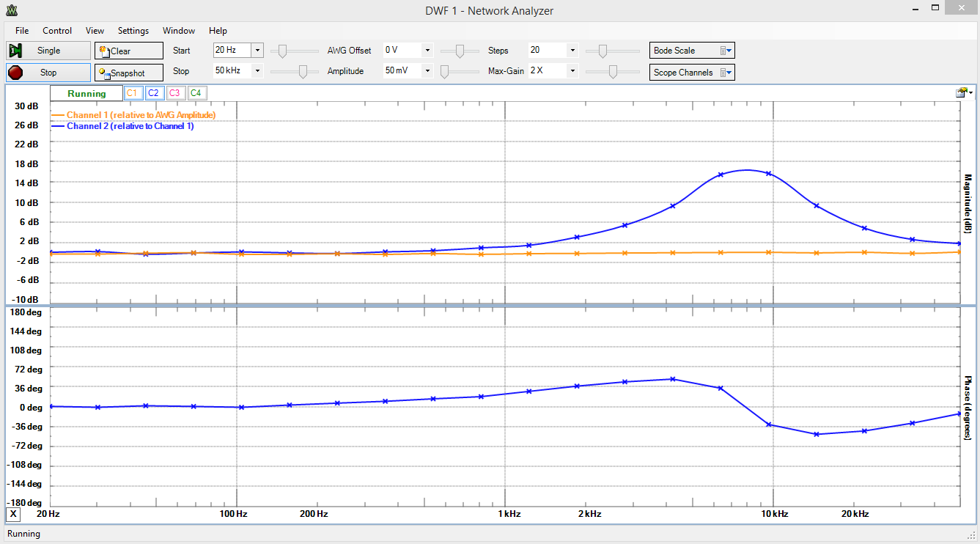Click the Channel 2 legend label
The image size is (980, 544).
click(130, 126)
